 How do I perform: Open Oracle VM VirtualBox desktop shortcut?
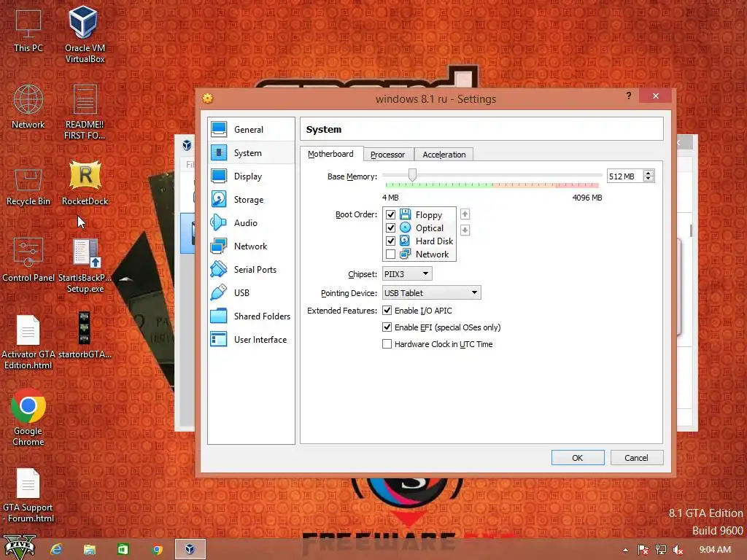coord(85,34)
